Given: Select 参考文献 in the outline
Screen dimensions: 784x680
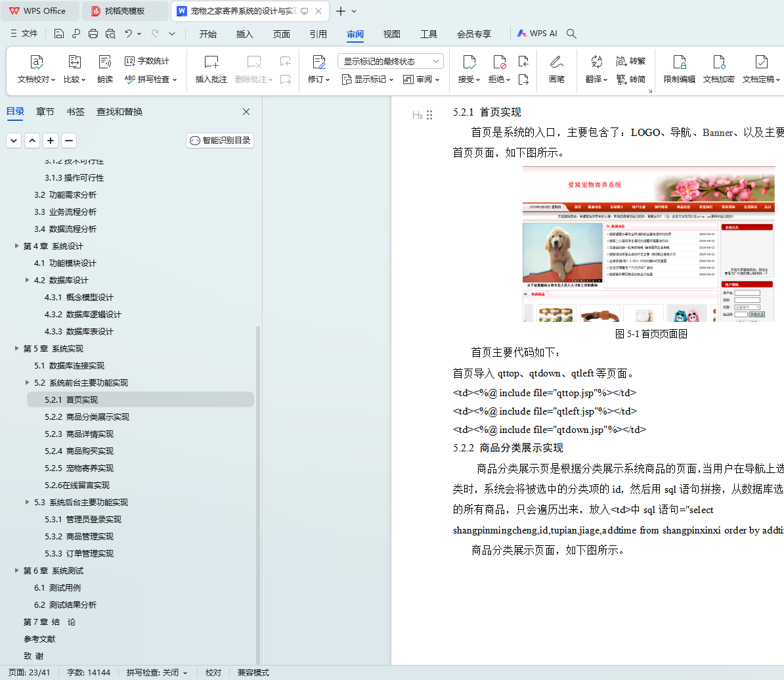Looking at the screenshot, I should tap(39, 639).
